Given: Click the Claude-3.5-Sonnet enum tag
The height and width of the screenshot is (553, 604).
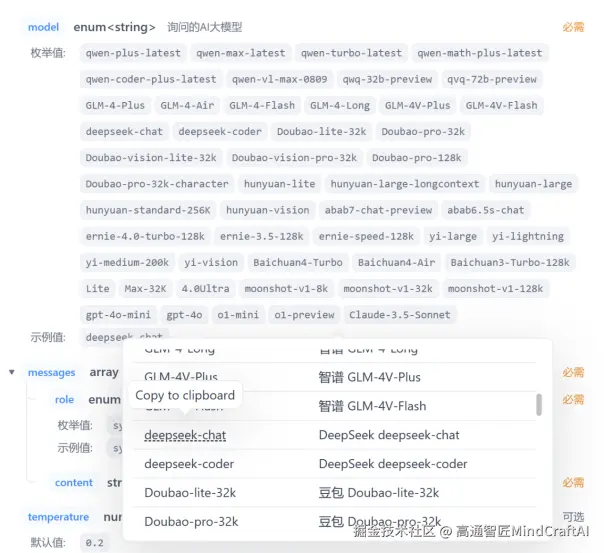Looking at the screenshot, I should [400, 315].
